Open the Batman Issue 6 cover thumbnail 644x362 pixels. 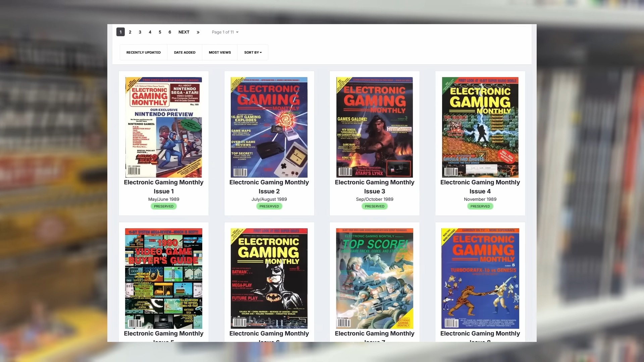pos(269,278)
